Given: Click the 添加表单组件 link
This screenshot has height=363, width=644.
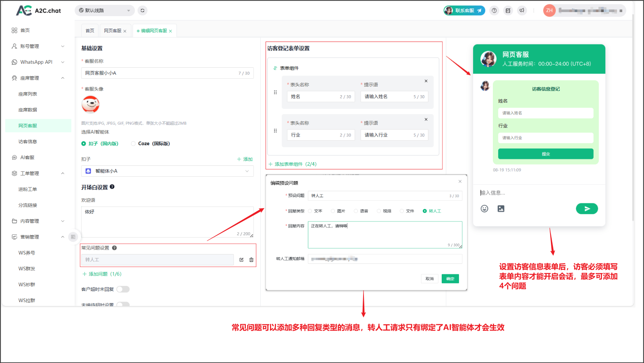Looking at the screenshot, I should pos(293,164).
